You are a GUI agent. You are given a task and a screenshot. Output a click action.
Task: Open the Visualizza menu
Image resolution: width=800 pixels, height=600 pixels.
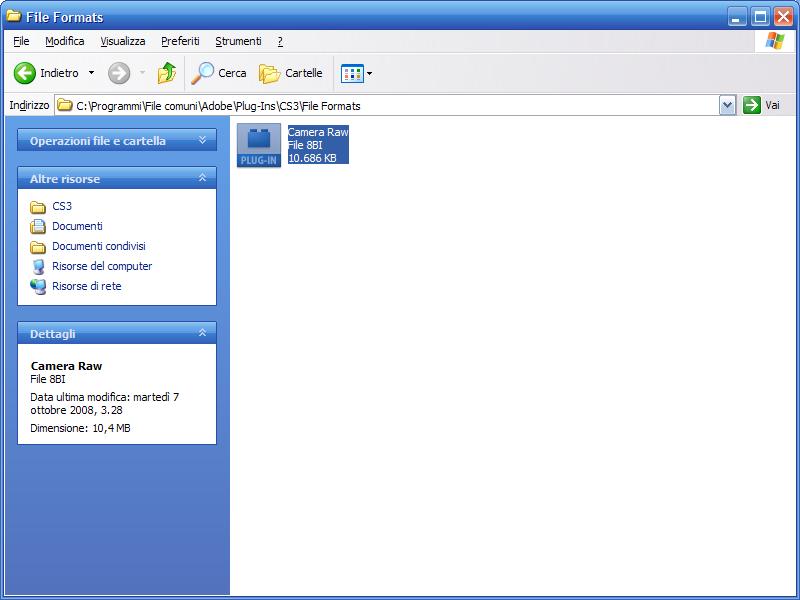pyautogui.click(x=123, y=41)
